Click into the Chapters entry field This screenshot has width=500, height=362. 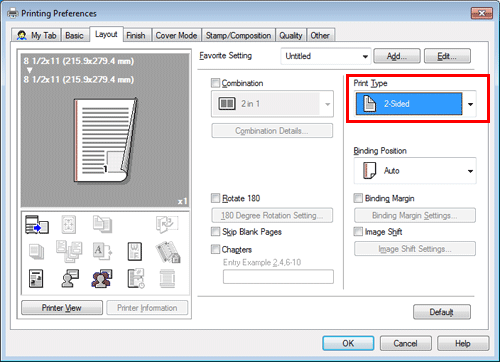click(278, 277)
